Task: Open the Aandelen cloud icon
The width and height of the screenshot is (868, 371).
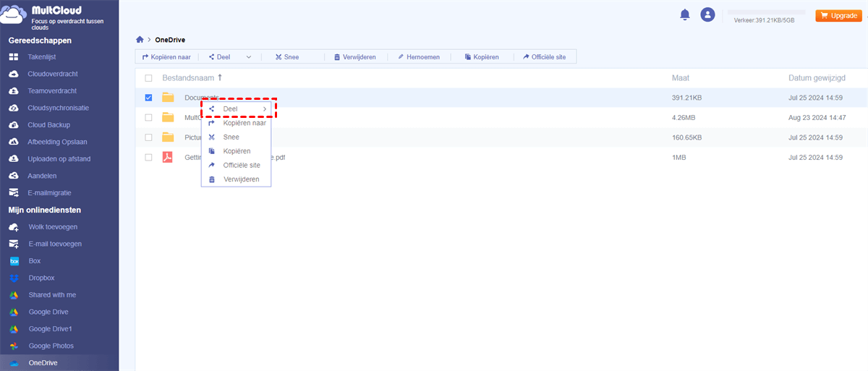Action: [14, 176]
